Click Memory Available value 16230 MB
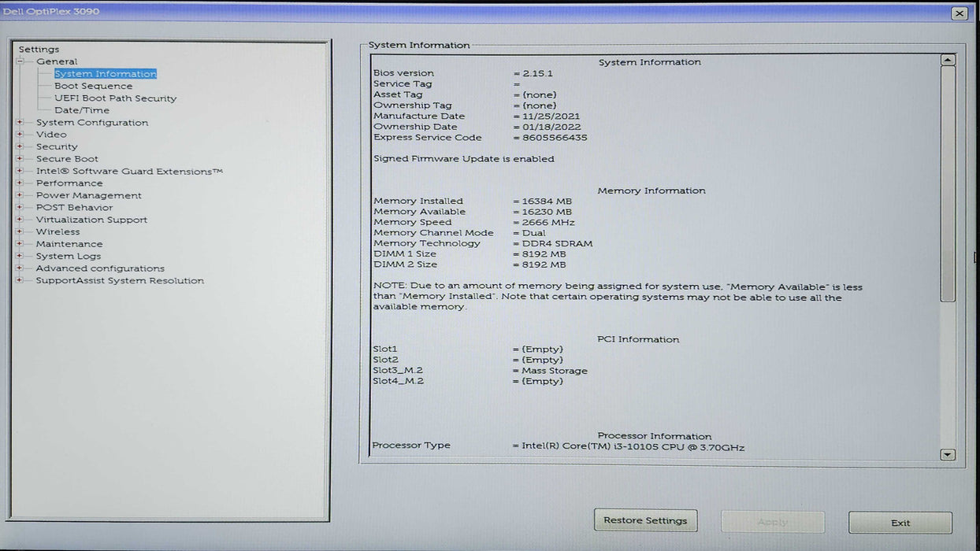This screenshot has height=551, width=980. pyautogui.click(x=547, y=212)
